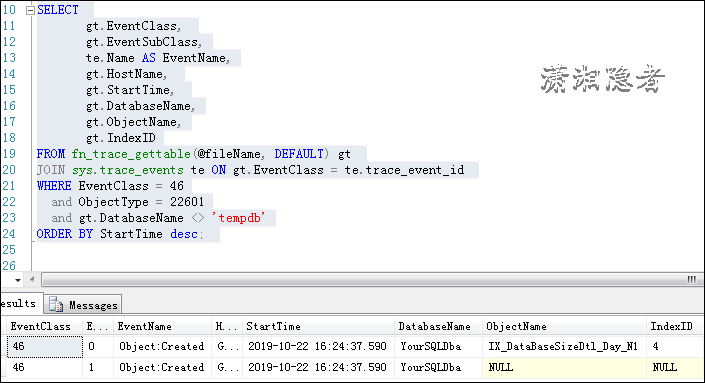This screenshot has height=383, width=705.
Task: Click the WHERE keyword on line 21
Action: click(x=54, y=186)
